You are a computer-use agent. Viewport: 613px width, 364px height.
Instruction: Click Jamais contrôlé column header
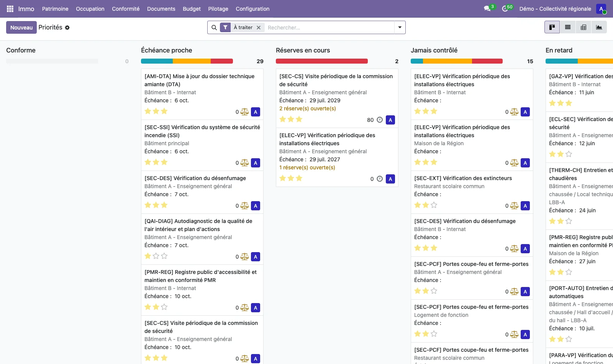click(434, 50)
